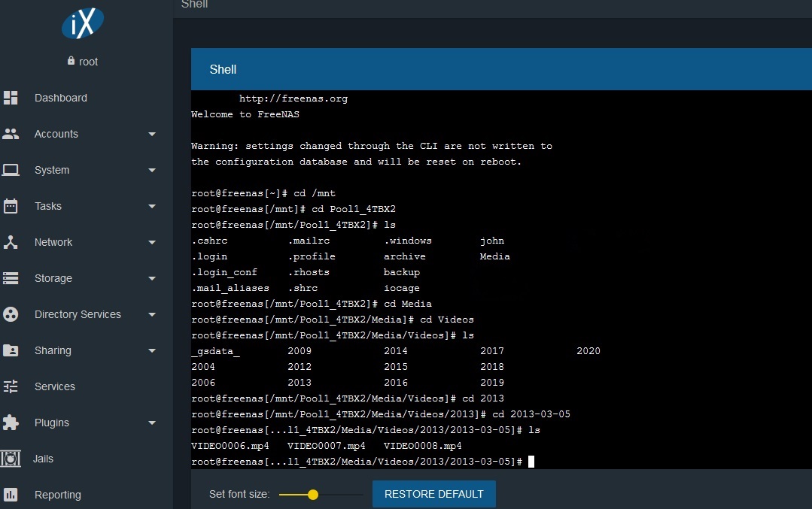This screenshot has width=812, height=509.
Task: Click the http://freenas.org text in terminal
Action: pyautogui.click(x=293, y=98)
